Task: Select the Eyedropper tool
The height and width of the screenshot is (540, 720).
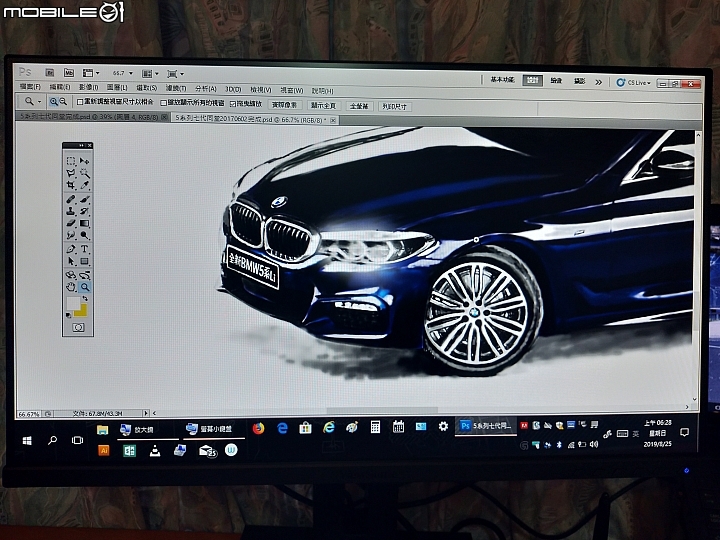Action: [x=84, y=185]
